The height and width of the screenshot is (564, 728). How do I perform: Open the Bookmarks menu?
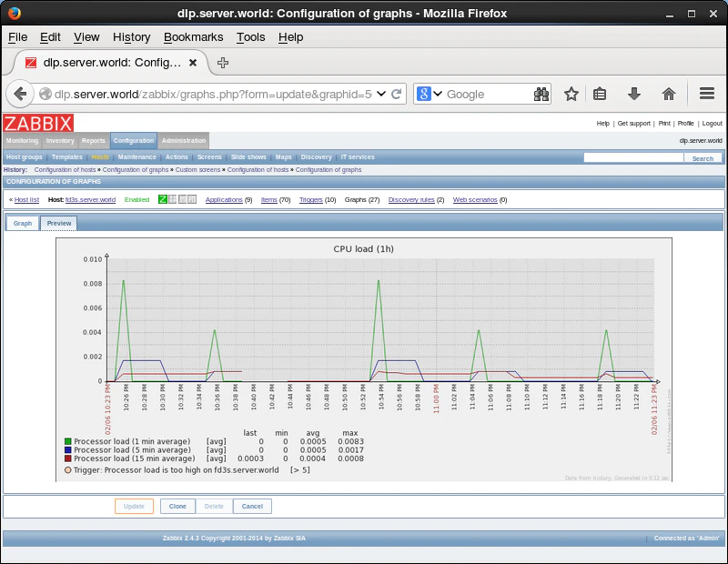193,37
